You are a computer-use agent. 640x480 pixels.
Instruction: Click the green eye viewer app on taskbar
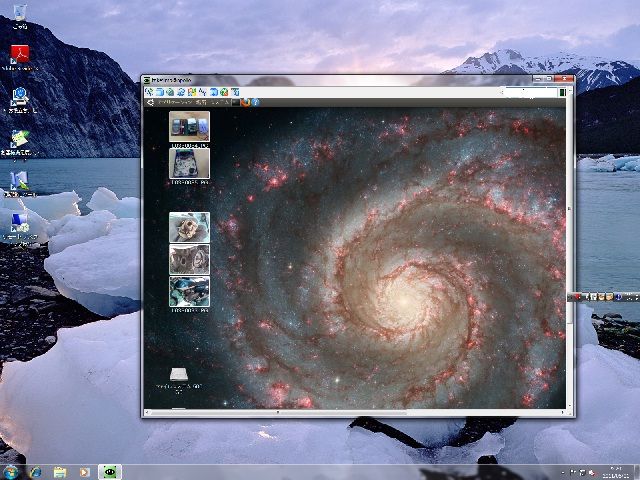coord(110,472)
